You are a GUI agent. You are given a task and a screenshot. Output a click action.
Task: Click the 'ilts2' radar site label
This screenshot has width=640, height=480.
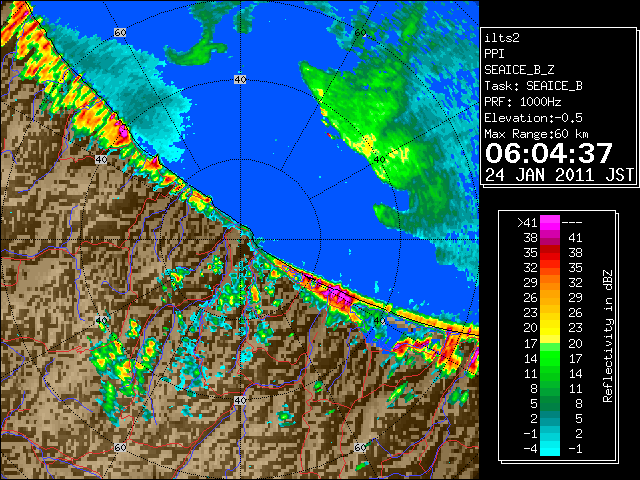(502, 38)
